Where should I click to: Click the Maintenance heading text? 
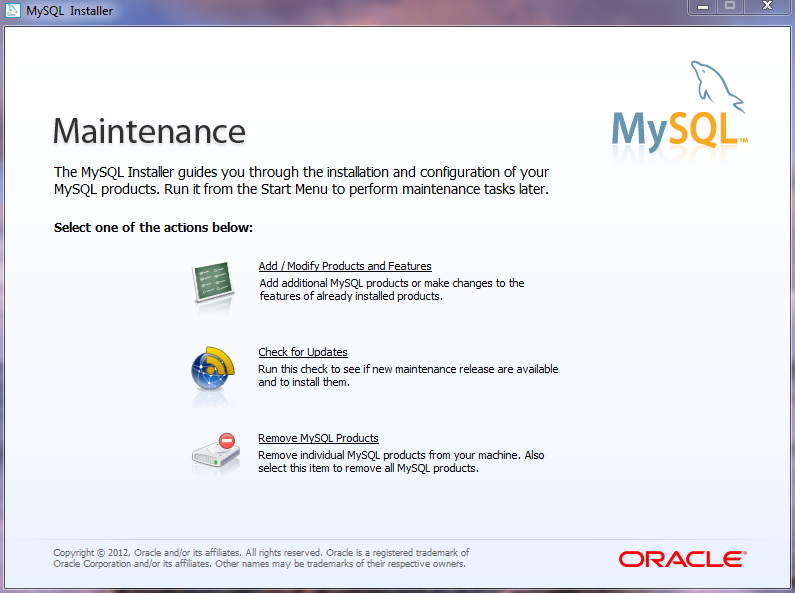click(149, 131)
